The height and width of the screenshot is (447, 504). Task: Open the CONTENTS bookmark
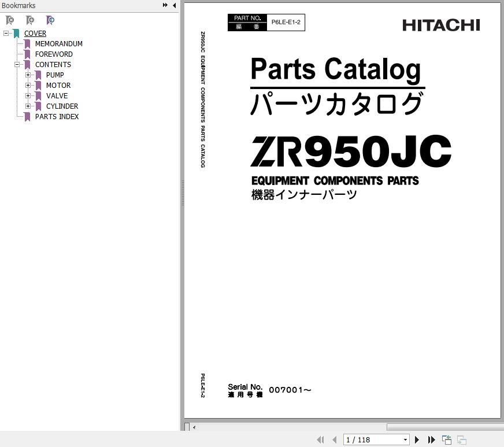(x=53, y=64)
